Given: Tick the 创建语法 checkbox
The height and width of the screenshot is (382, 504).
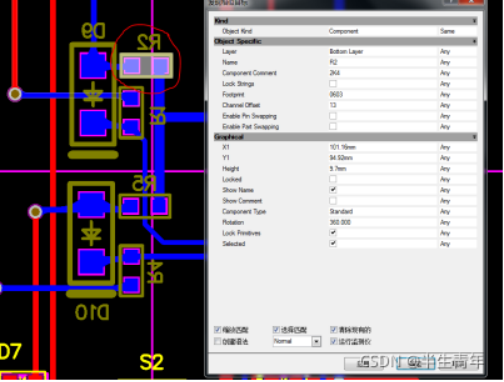Looking at the screenshot, I should point(217,341).
